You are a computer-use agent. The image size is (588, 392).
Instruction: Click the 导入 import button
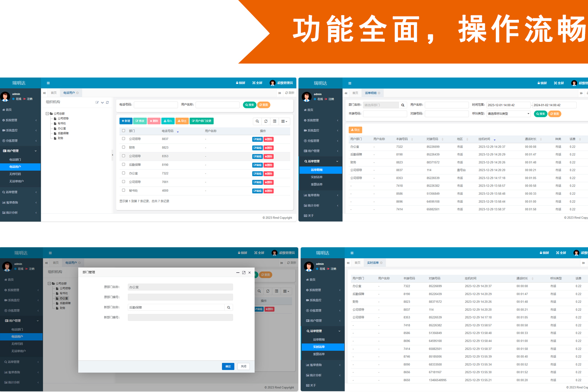(168, 121)
